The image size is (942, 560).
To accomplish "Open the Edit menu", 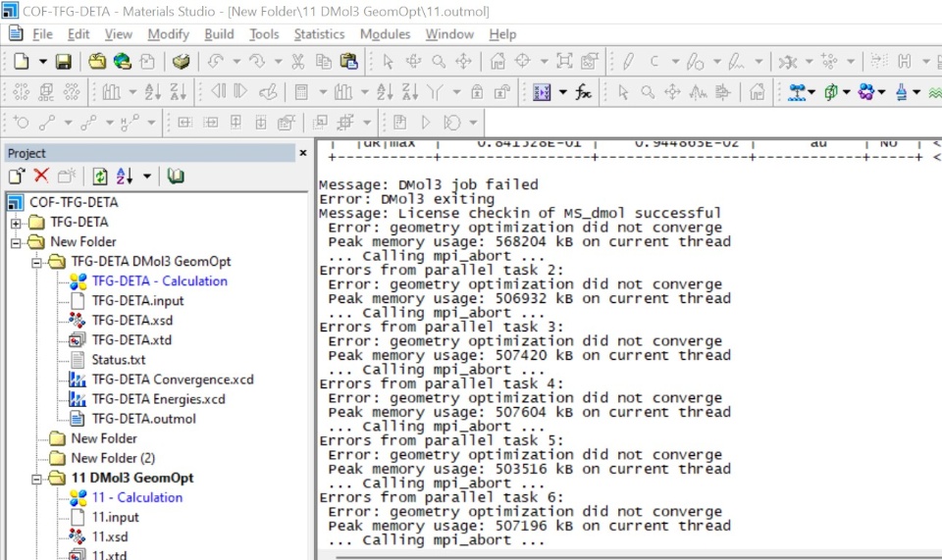I will point(78,34).
